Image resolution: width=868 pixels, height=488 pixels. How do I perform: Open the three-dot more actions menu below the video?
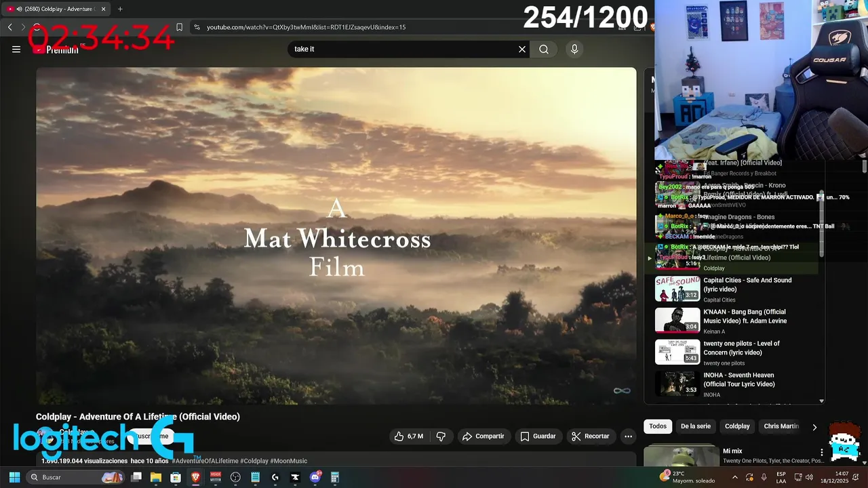629,436
